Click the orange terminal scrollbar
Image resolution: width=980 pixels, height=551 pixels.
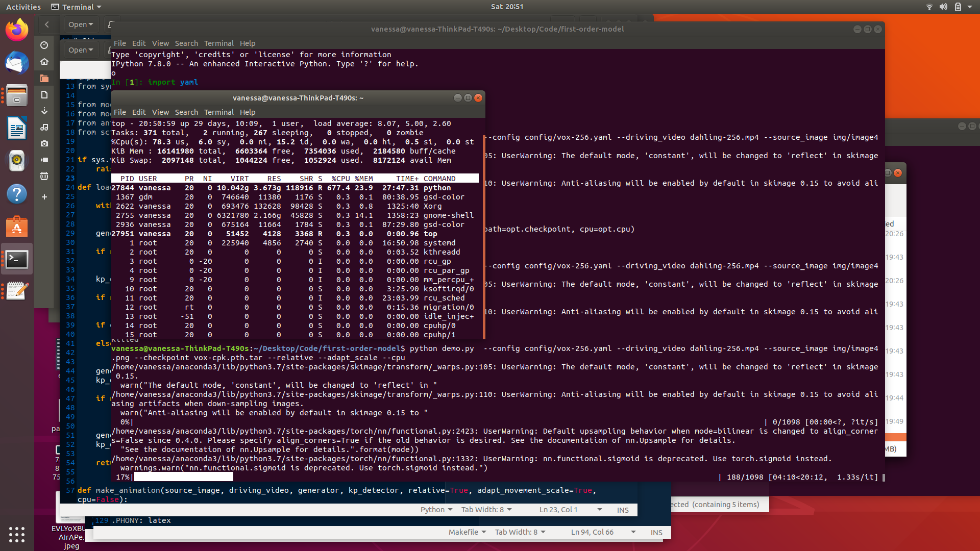(x=483, y=235)
